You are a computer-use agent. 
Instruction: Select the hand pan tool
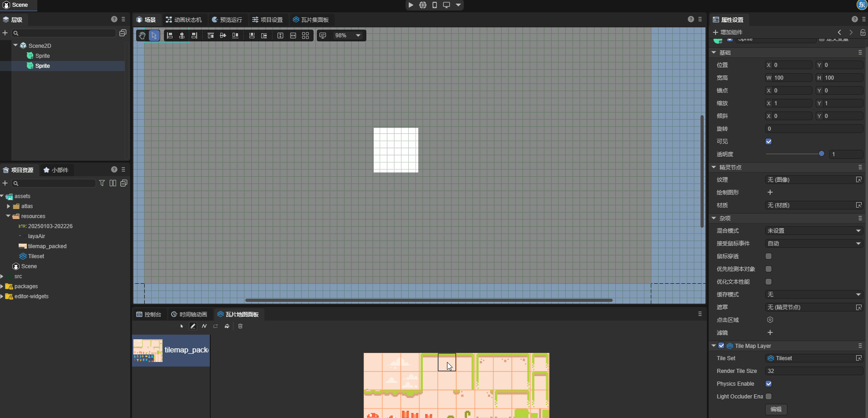tap(142, 36)
